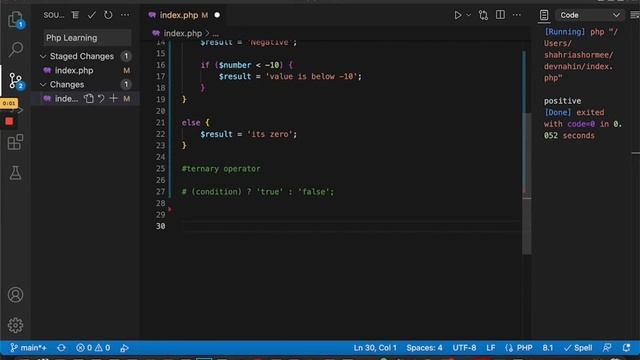Click the 'positive' output text
The width and height of the screenshot is (640, 360).
tap(562, 101)
